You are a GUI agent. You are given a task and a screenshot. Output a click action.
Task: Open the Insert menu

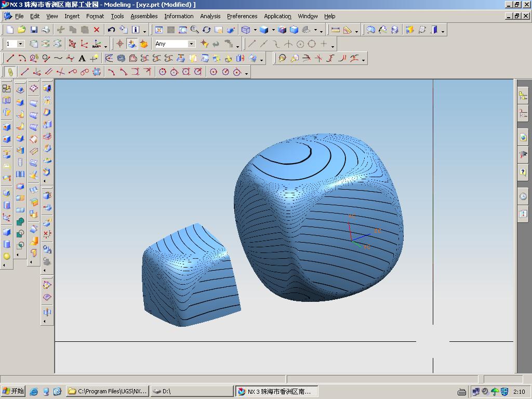(x=72, y=16)
